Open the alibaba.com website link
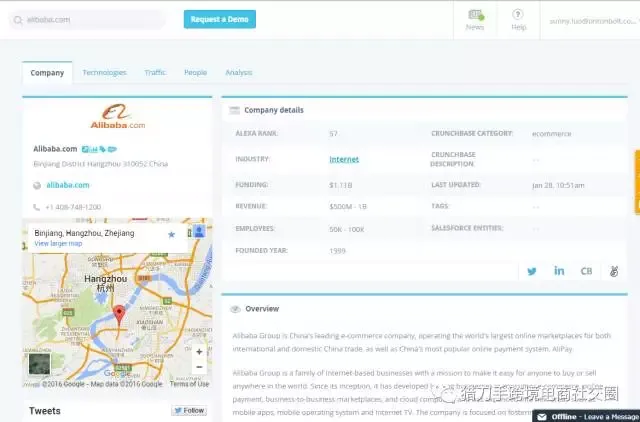Image resolution: width=640 pixels, height=422 pixels. [68, 185]
